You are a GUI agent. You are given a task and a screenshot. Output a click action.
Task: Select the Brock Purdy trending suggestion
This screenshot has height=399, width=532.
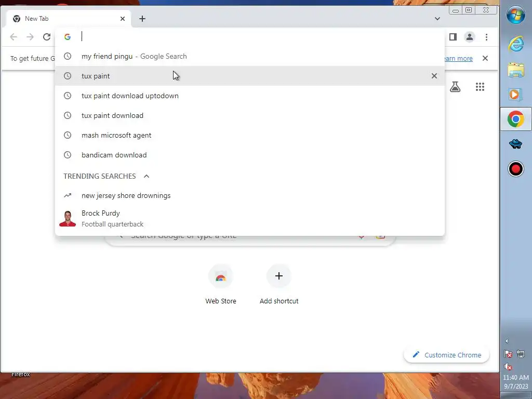pos(250,219)
